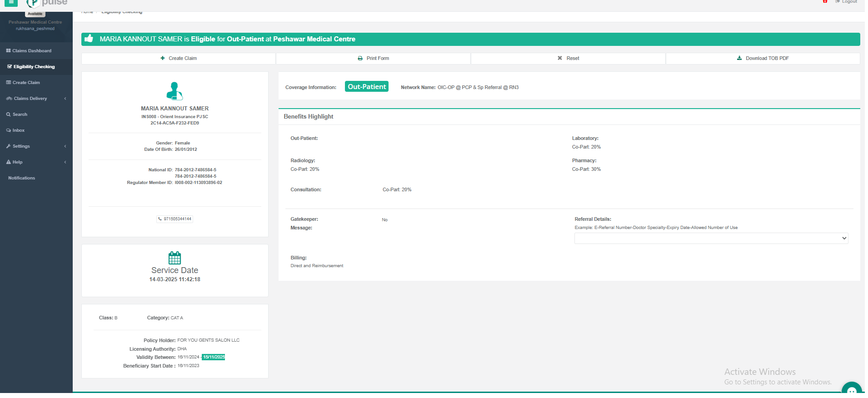Download the TOB PDF
This screenshot has height=398, width=868.
pyautogui.click(x=763, y=59)
